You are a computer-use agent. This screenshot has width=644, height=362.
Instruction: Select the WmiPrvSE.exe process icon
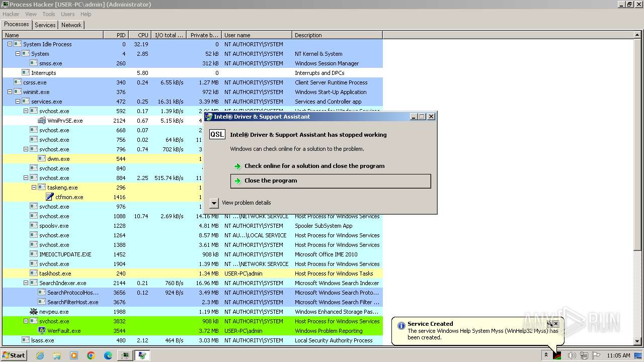click(x=42, y=121)
